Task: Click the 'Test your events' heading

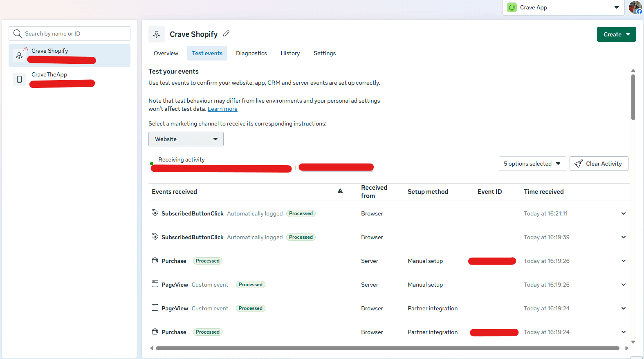Action: point(173,72)
